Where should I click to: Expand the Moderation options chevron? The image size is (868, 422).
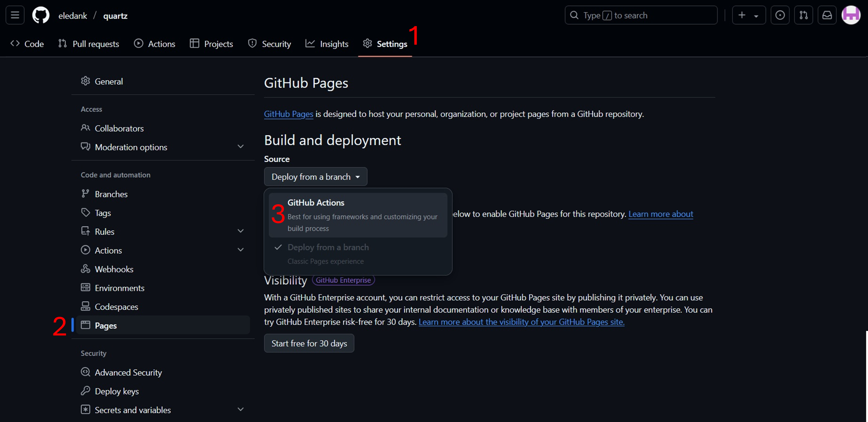240,147
